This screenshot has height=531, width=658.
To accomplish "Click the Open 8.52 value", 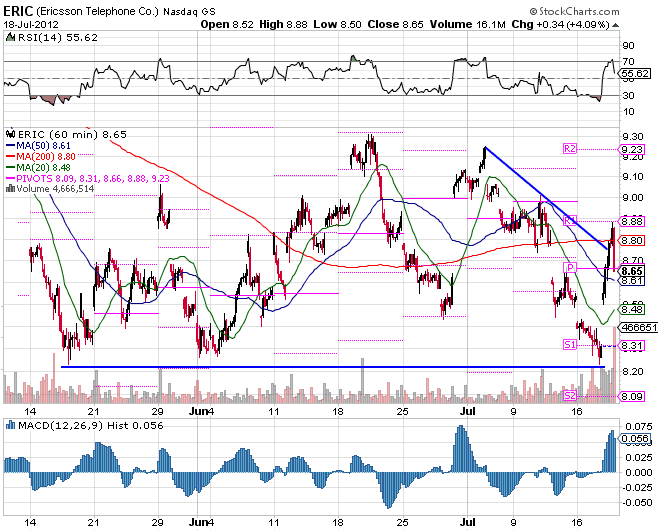I will point(227,24).
